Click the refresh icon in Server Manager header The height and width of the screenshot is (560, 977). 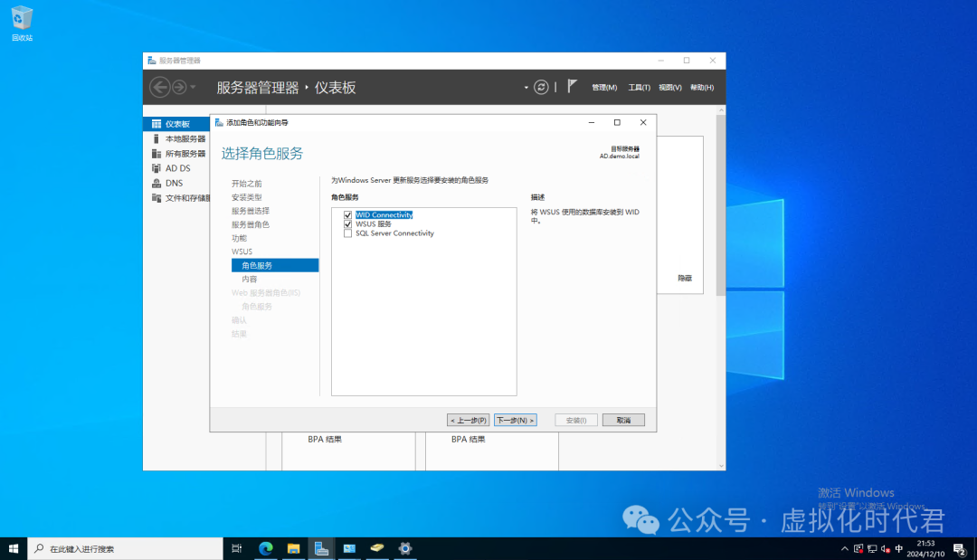click(x=541, y=87)
